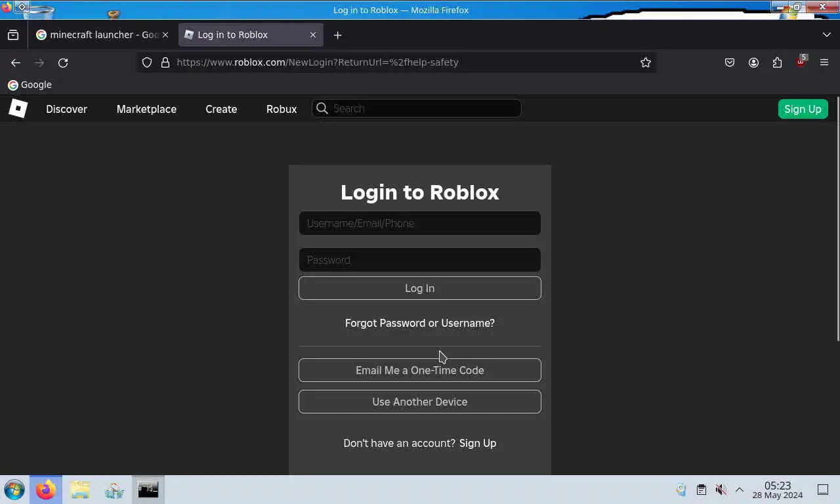Bookmark this page with the star icon
This screenshot has height=504, width=840.
(x=646, y=62)
